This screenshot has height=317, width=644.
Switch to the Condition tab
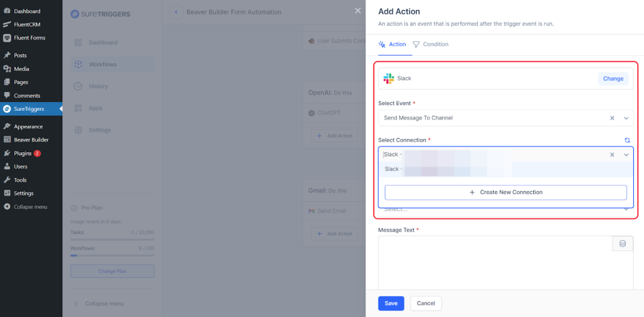(431, 44)
